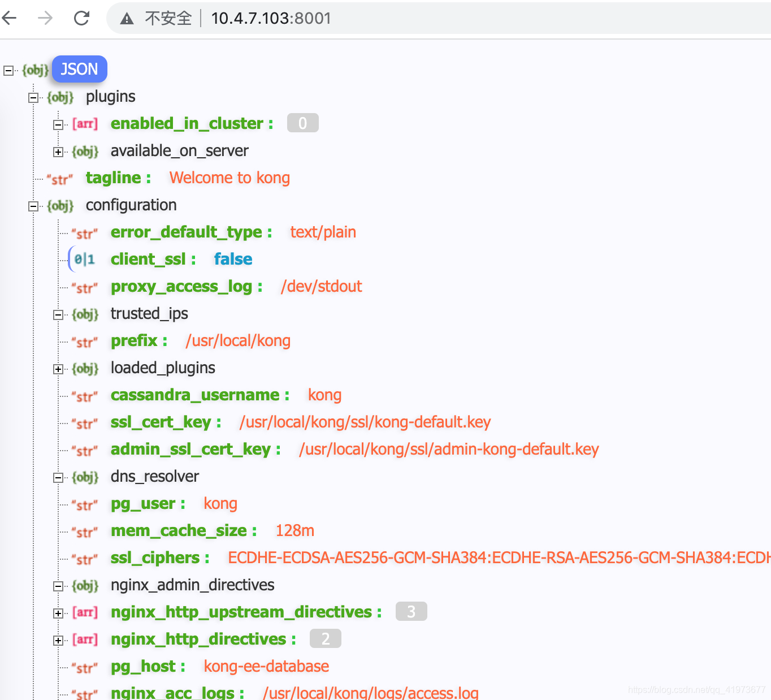
Task: Click the blue JSON root badge
Action: click(x=80, y=69)
